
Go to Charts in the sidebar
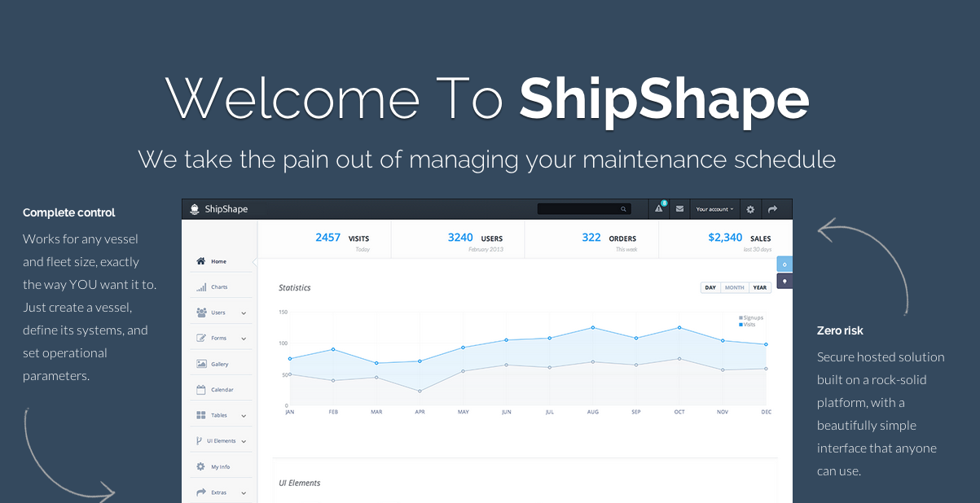[219, 287]
